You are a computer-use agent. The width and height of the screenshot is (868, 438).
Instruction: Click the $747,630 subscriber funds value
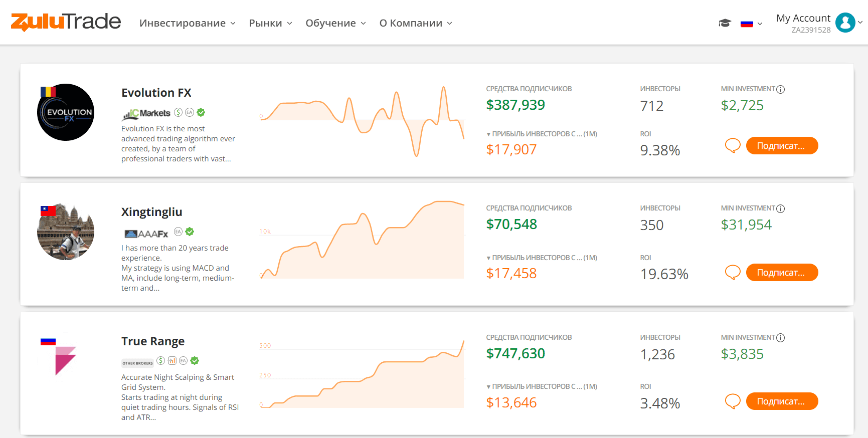pos(515,353)
